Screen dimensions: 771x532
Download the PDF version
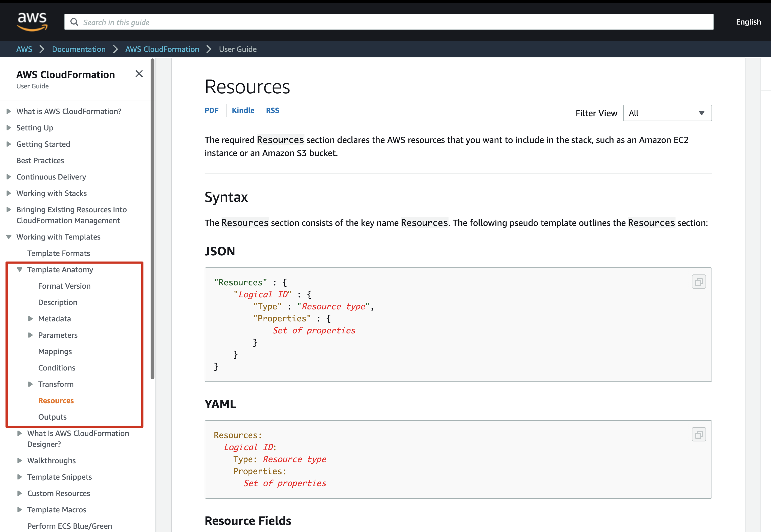[211, 110]
